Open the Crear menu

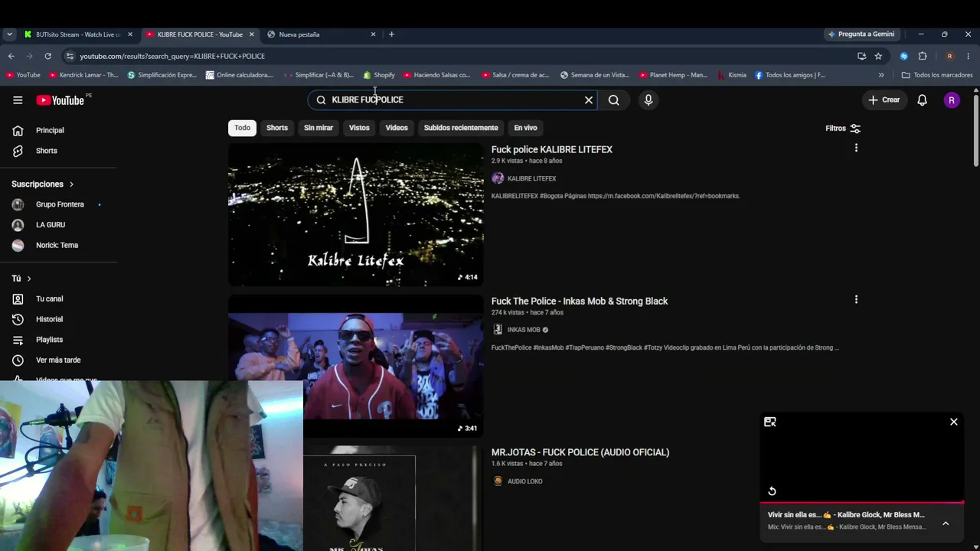point(884,100)
